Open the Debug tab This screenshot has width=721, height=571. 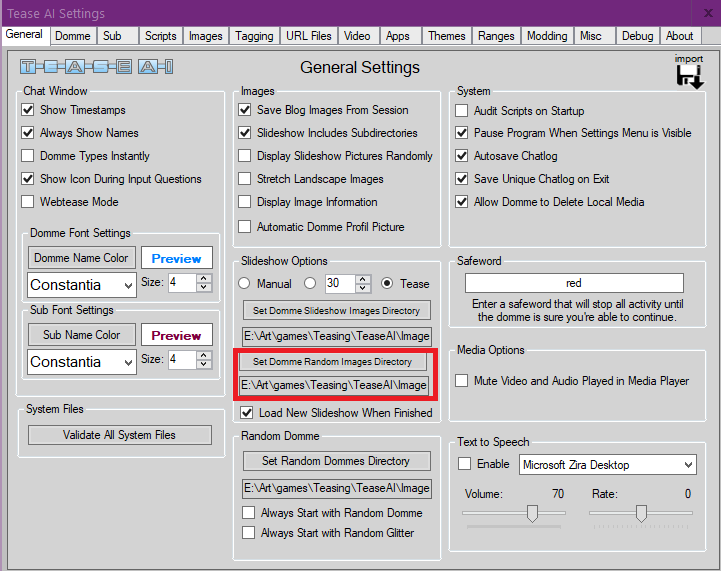637,36
